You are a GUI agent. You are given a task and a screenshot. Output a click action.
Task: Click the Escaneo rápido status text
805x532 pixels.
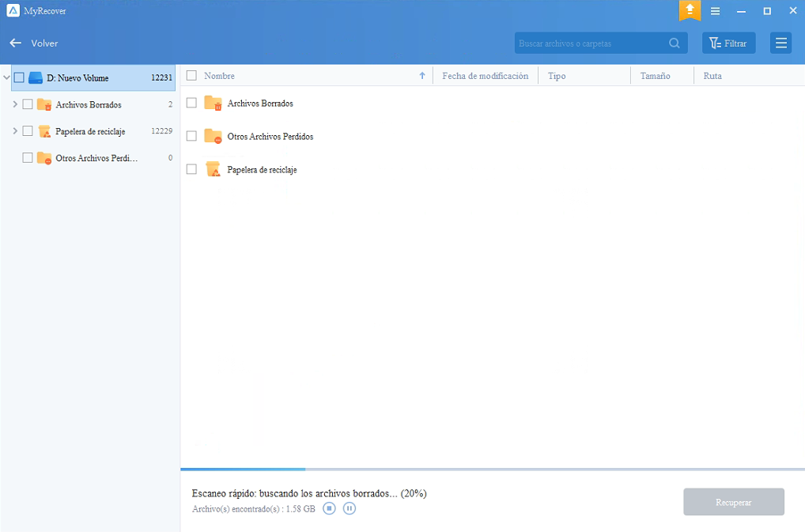coord(309,493)
